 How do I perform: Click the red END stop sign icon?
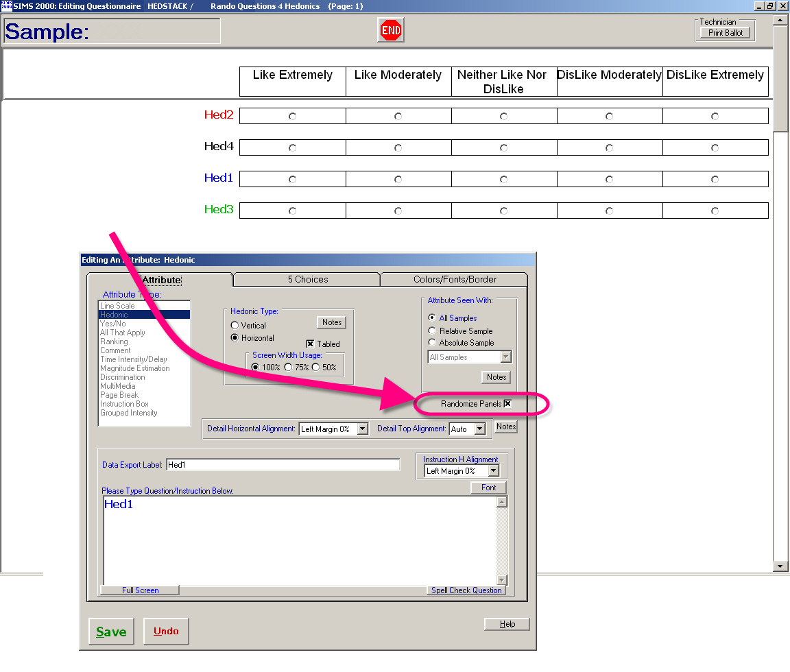pos(390,30)
